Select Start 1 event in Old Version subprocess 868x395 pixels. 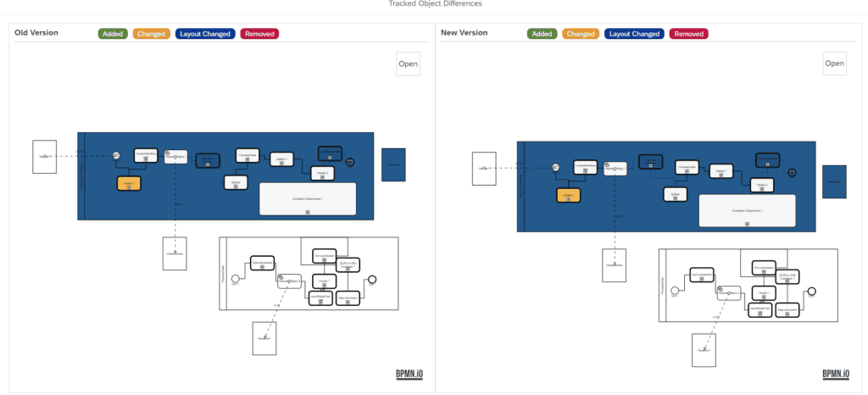(x=236, y=278)
